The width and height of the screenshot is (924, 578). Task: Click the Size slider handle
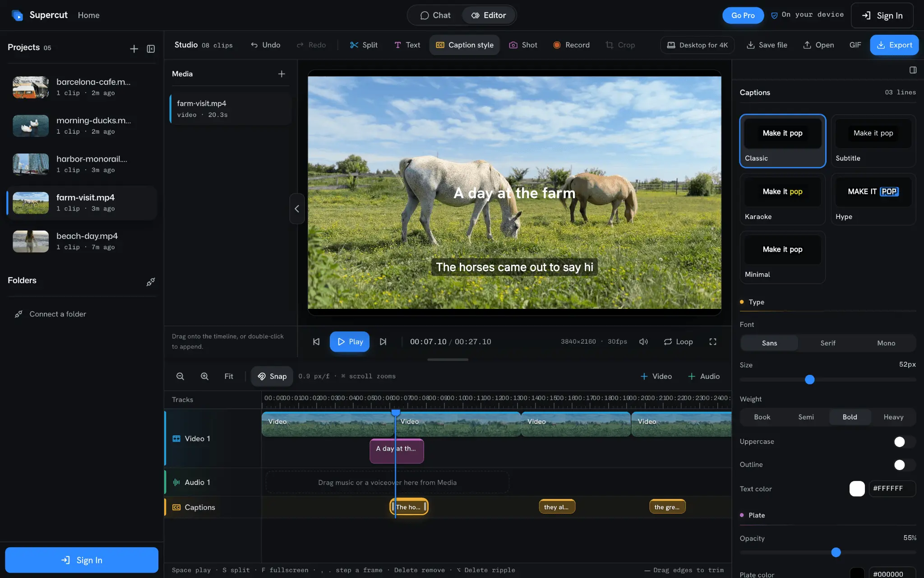click(x=810, y=380)
